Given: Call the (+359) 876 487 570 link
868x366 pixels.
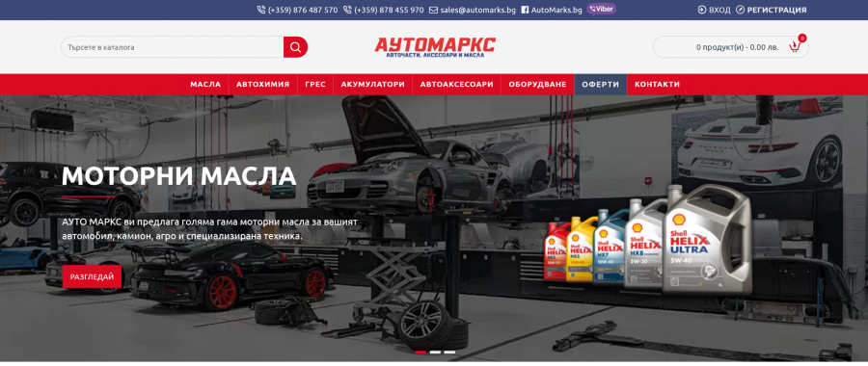Looking at the screenshot, I should (303, 10).
